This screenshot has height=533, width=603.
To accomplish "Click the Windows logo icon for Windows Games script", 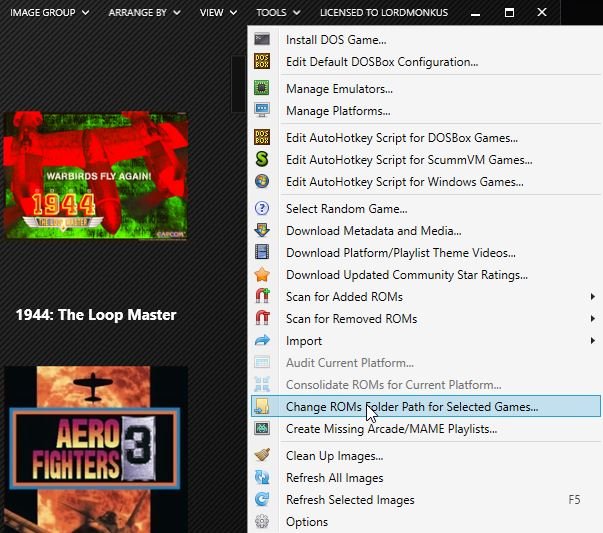I will (x=262, y=181).
